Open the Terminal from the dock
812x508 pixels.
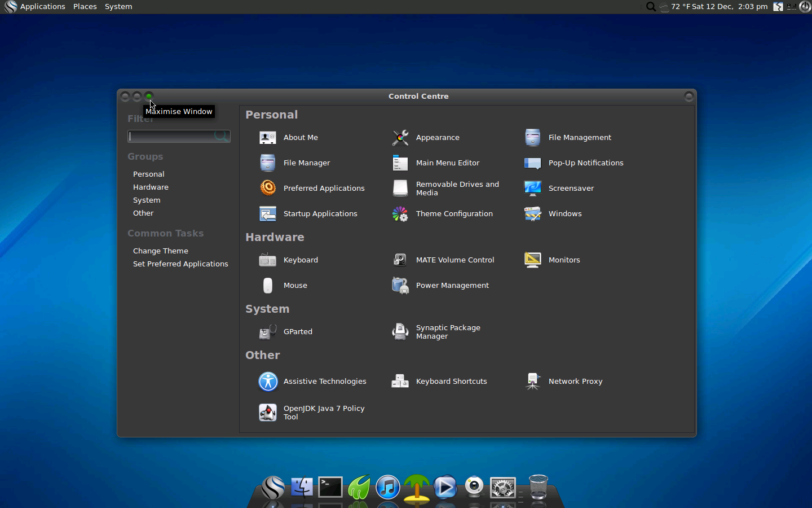330,488
